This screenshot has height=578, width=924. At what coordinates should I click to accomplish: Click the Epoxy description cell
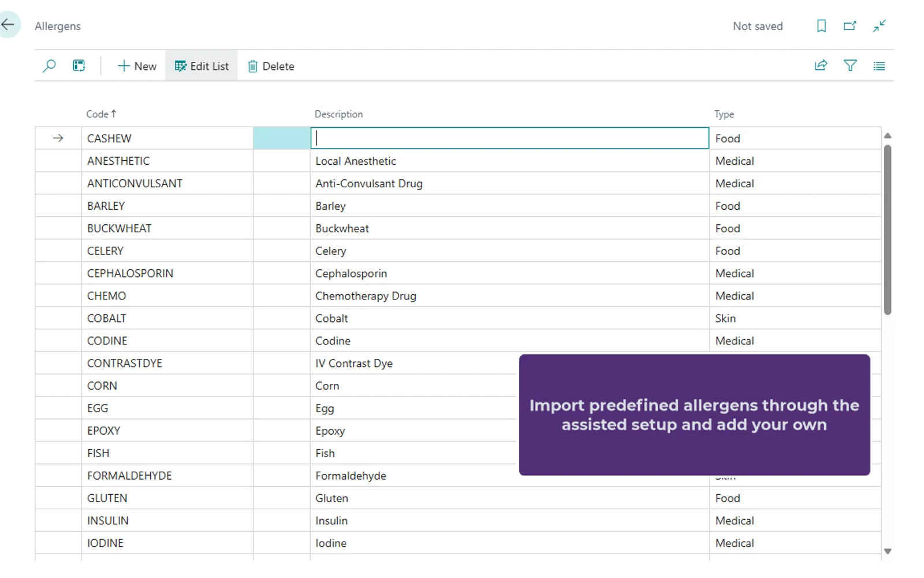tap(330, 431)
